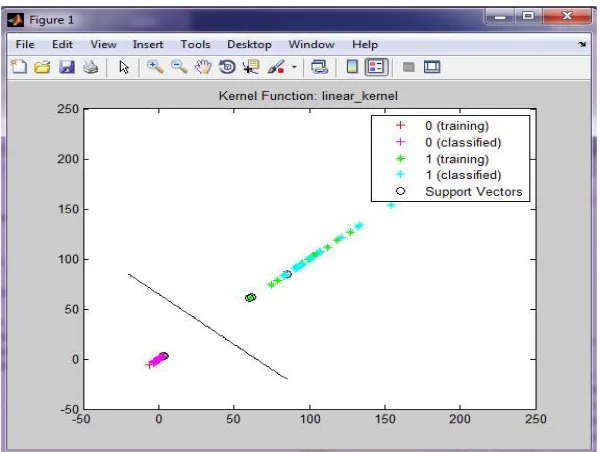Open the View menu
Viewport: 600px width, 452px height.
(x=103, y=44)
